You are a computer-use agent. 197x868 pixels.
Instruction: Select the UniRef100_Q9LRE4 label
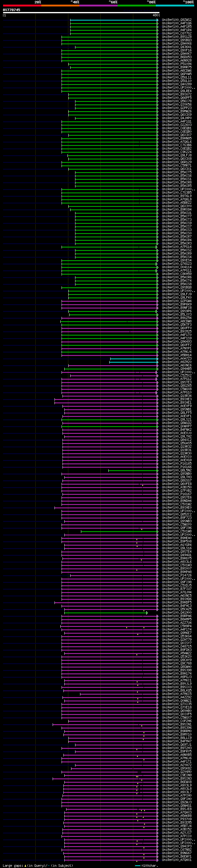[x=176, y=91]
